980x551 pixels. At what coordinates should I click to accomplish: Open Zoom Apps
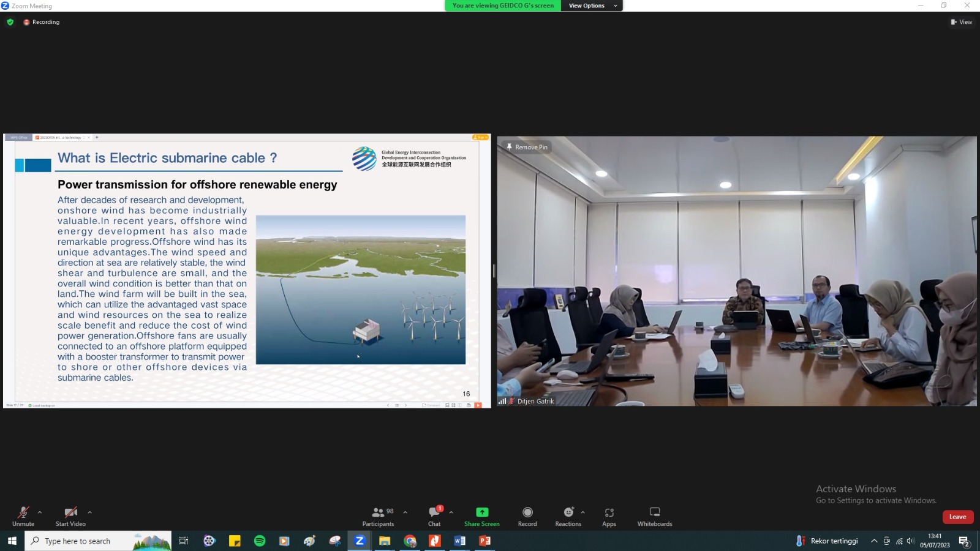[x=609, y=516]
